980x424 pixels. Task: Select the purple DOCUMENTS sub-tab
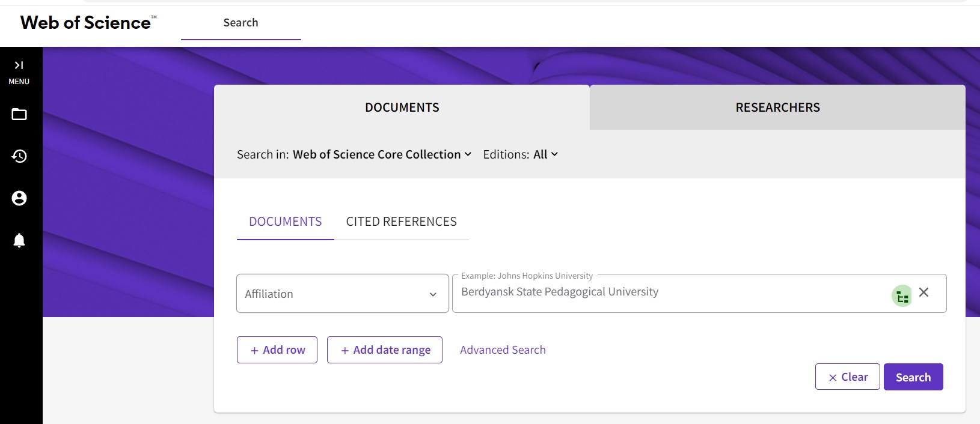pos(285,222)
